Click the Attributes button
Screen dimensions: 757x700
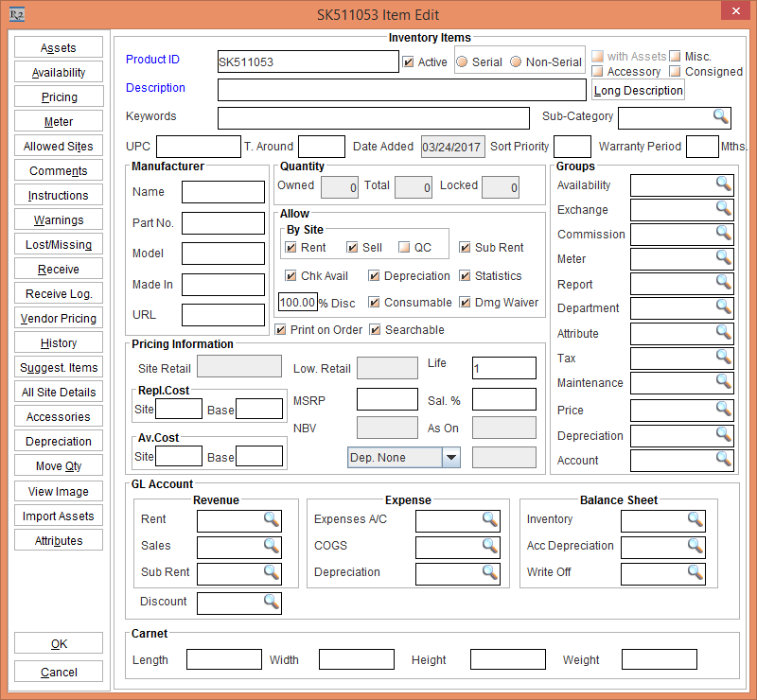[x=59, y=540]
